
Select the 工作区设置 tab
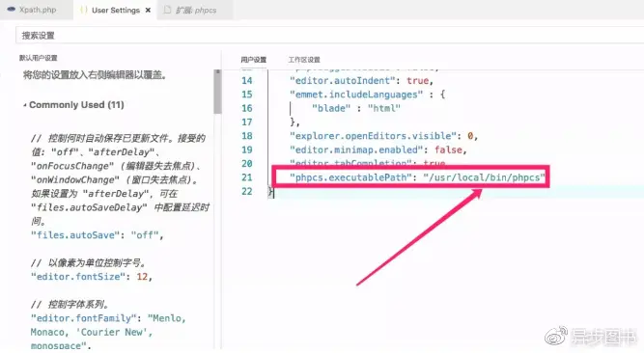coord(304,60)
